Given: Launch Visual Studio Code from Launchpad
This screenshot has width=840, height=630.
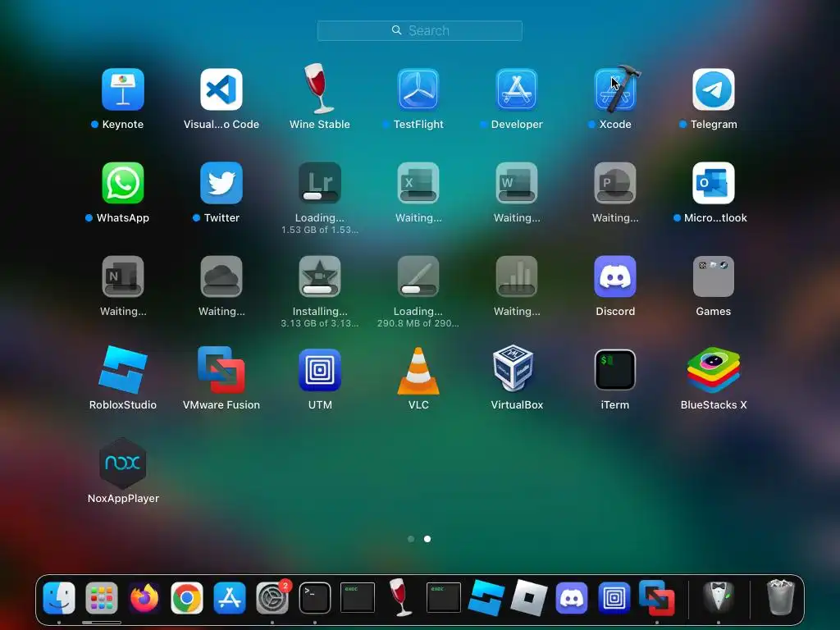Looking at the screenshot, I should pos(221,89).
